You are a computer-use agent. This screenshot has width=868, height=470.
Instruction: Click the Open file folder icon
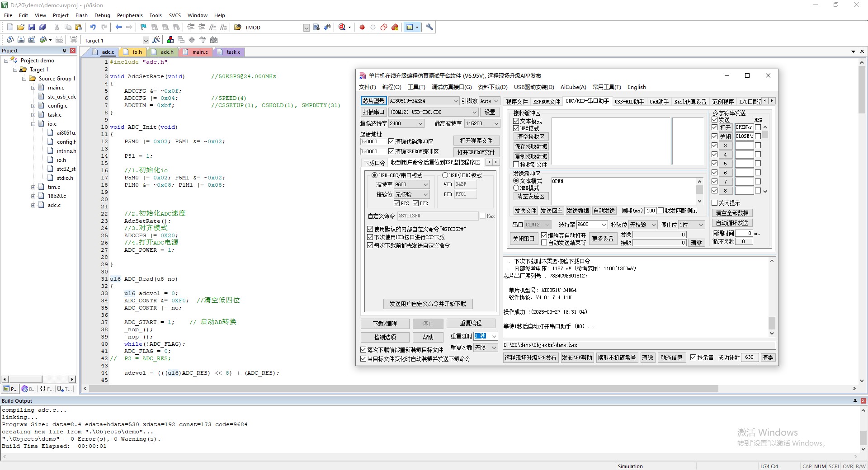click(21, 27)
